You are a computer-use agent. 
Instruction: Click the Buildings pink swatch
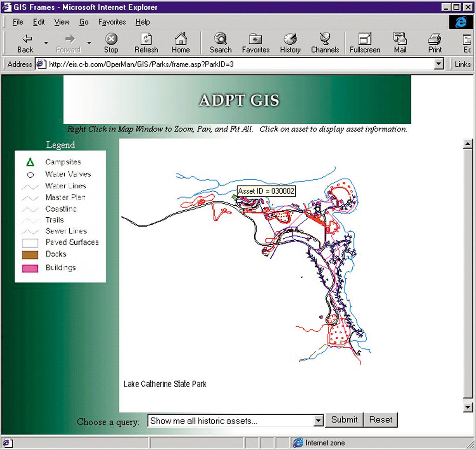click(x=30, y=269)
